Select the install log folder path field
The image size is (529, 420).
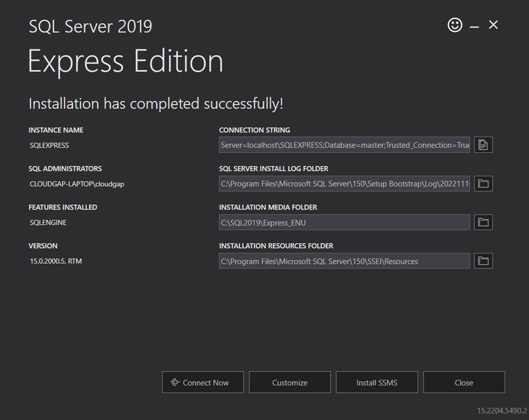(x=345, y=184)
